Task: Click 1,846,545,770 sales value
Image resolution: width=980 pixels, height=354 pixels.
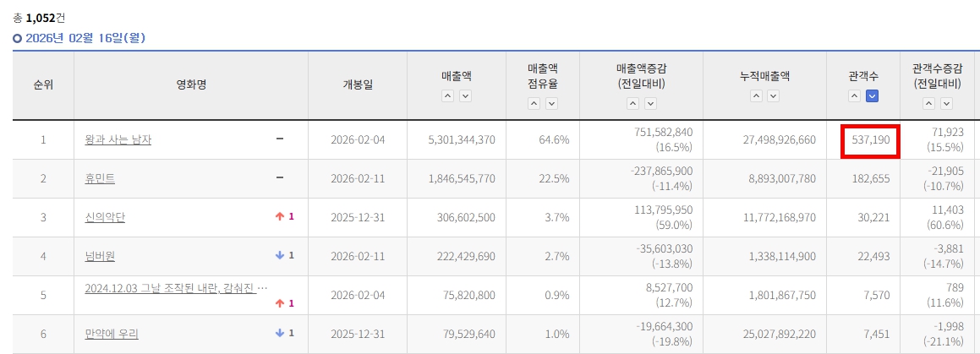Action: point(462,178)
